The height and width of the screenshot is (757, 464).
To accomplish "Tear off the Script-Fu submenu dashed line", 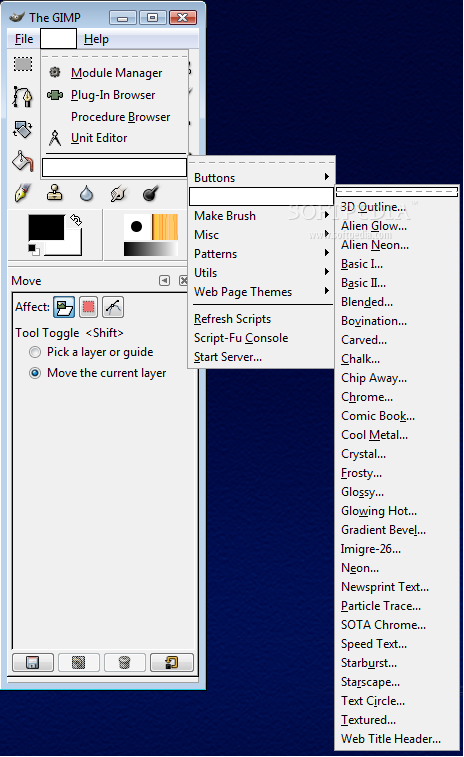I will 261,162.
